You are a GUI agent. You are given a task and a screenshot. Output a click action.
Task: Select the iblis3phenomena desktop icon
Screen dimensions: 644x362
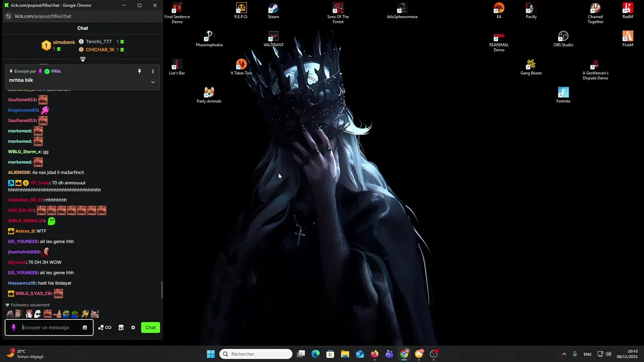[402, 11]
